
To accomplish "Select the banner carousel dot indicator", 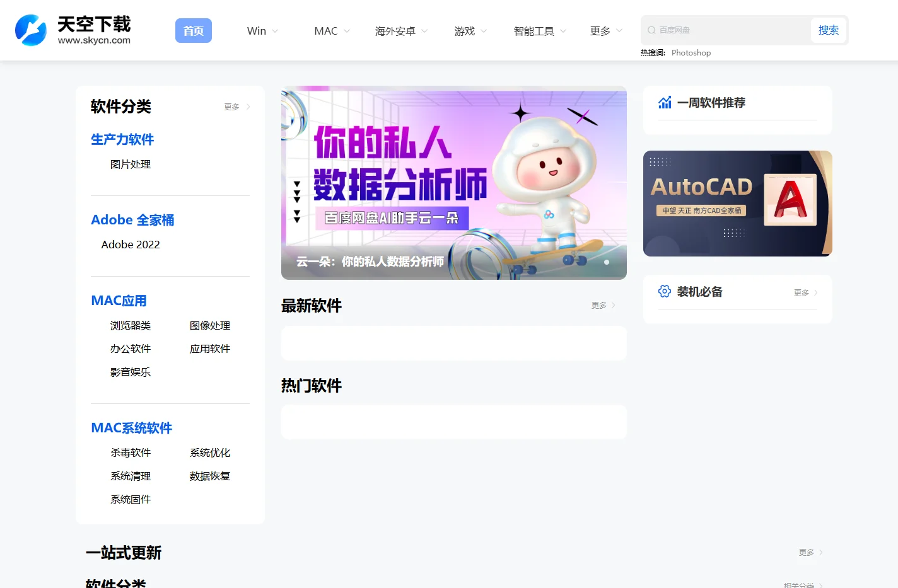I will 607,262.
